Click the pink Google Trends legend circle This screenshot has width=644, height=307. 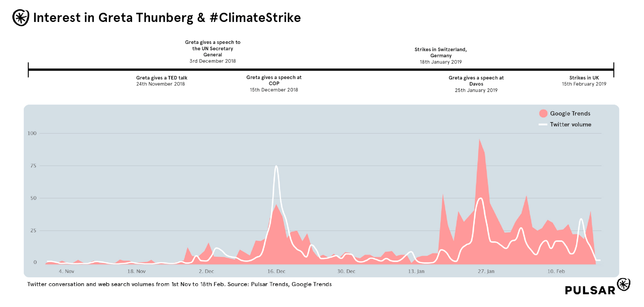pos(543,114)
